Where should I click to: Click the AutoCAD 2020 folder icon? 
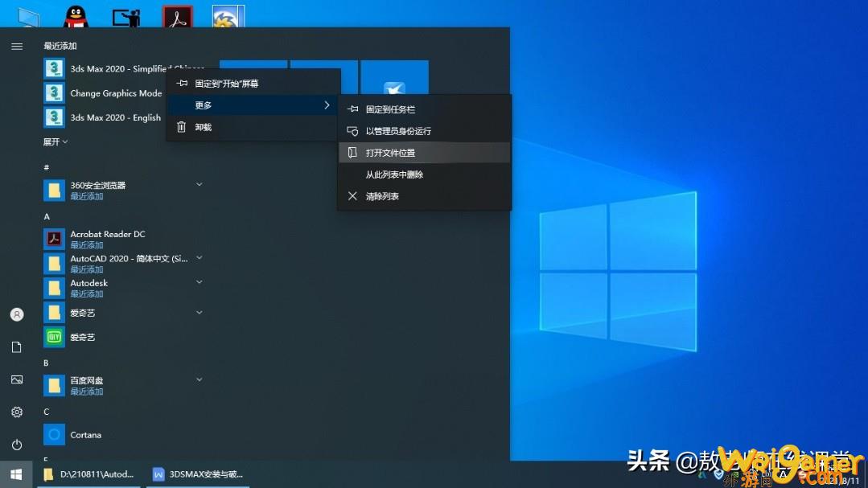click(x=54, y=264)
